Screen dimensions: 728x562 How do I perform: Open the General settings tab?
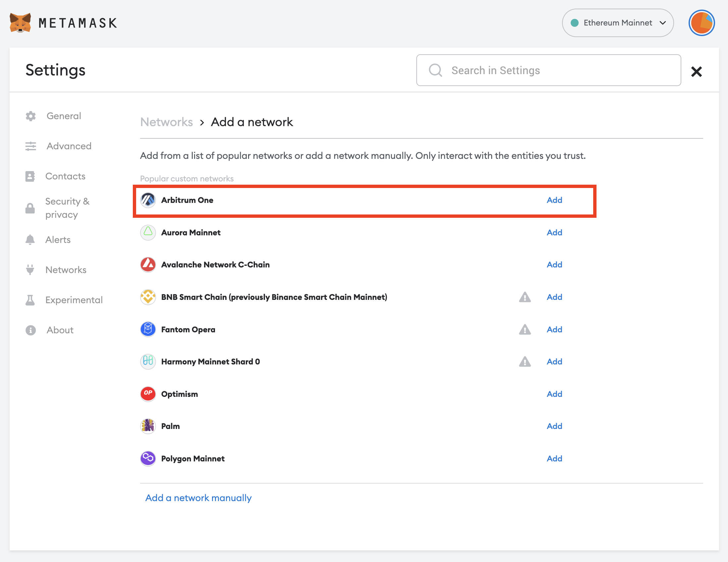[x=63, y=116]
